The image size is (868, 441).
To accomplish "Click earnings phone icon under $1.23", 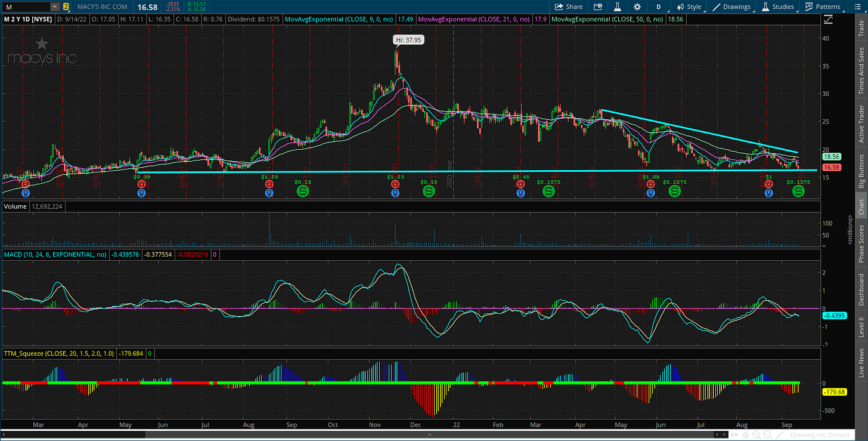I will 395,184.
